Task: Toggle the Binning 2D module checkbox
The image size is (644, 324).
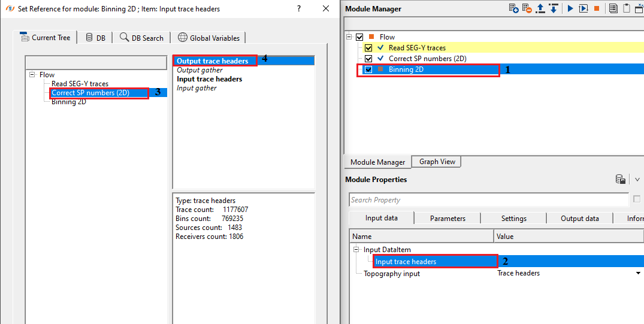Action: point(368,69)
